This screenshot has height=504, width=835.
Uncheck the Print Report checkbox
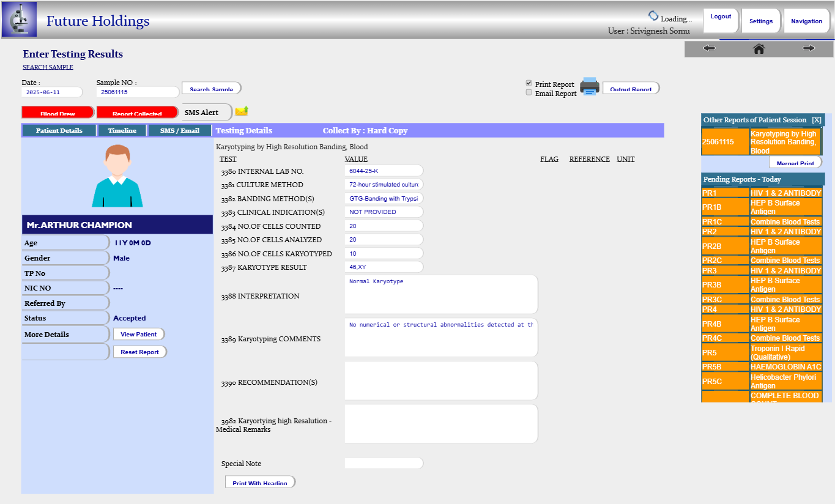[529, 83]
